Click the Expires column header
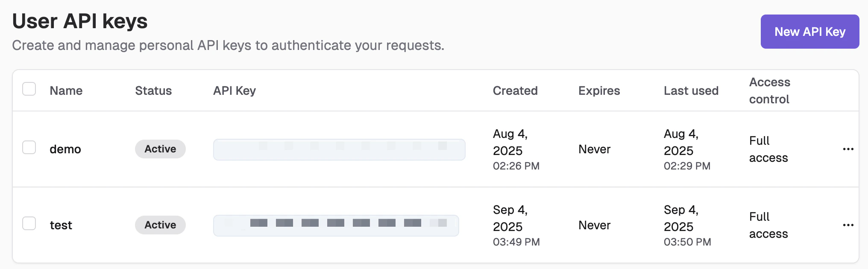The width and height of the screenshot is (868, 269). 599,91
